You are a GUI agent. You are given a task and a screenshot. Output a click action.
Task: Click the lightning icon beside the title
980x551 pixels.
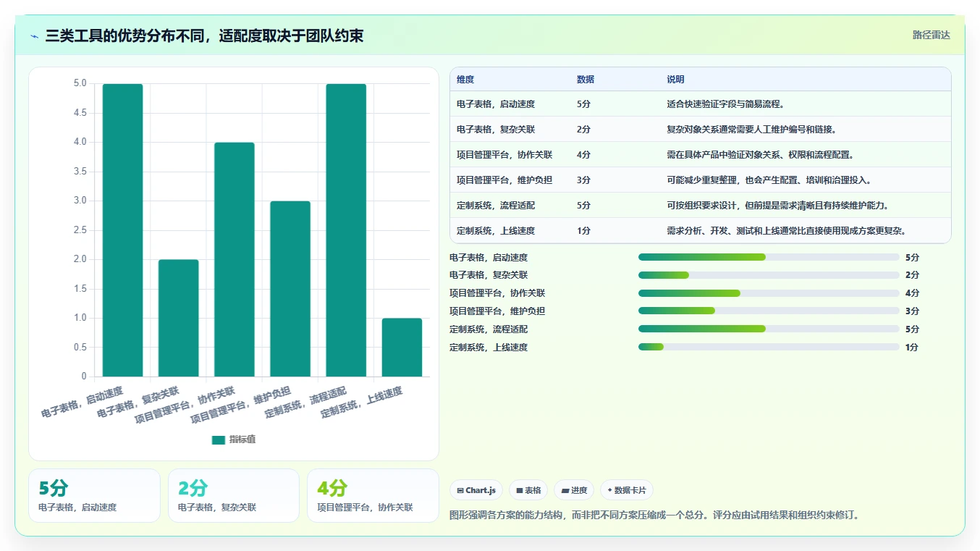(35, 36)
